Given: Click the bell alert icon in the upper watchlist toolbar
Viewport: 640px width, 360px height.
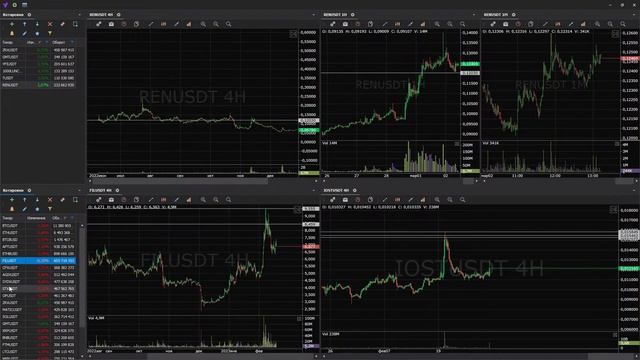Looking at the screenshot, I should click(12, 33).
